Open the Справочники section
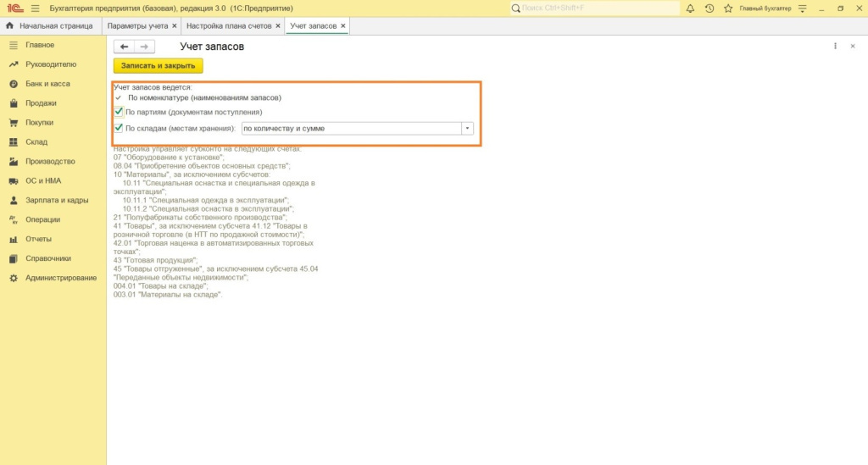This screenshot has width=868, height=465. tap(48, 258)
